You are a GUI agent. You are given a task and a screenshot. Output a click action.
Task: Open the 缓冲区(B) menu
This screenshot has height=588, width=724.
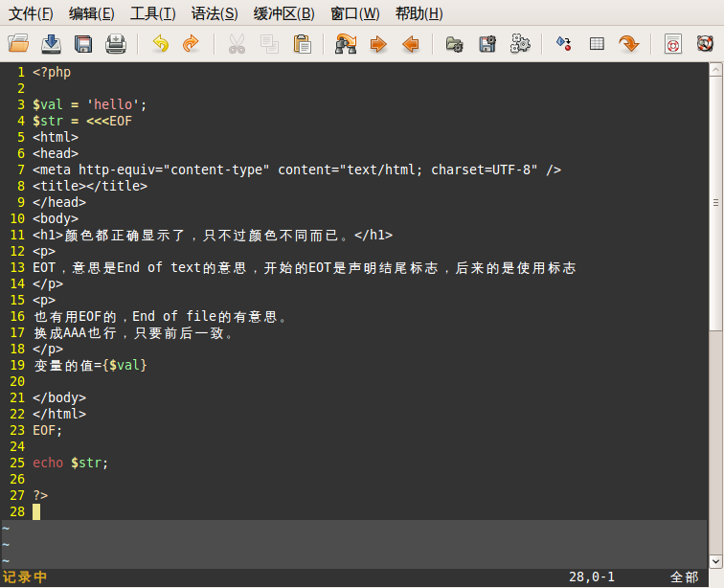pyautogui.click(x=284, y=13)
